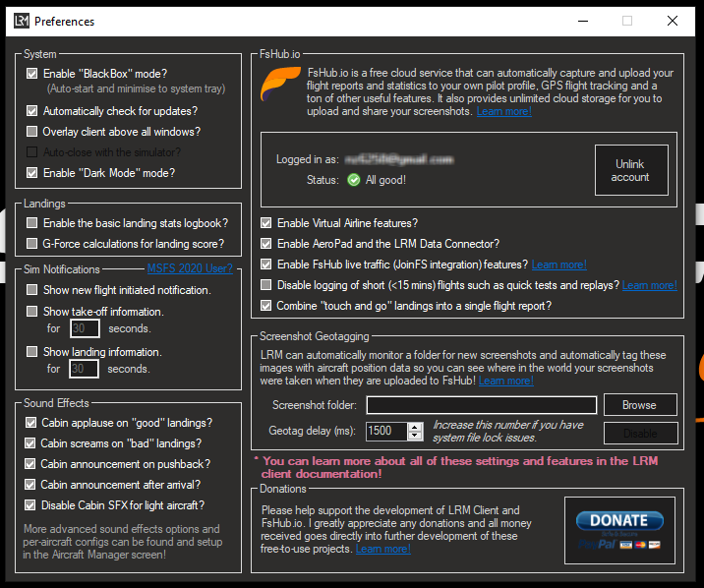Open Learn more link in Donations section

383,549
